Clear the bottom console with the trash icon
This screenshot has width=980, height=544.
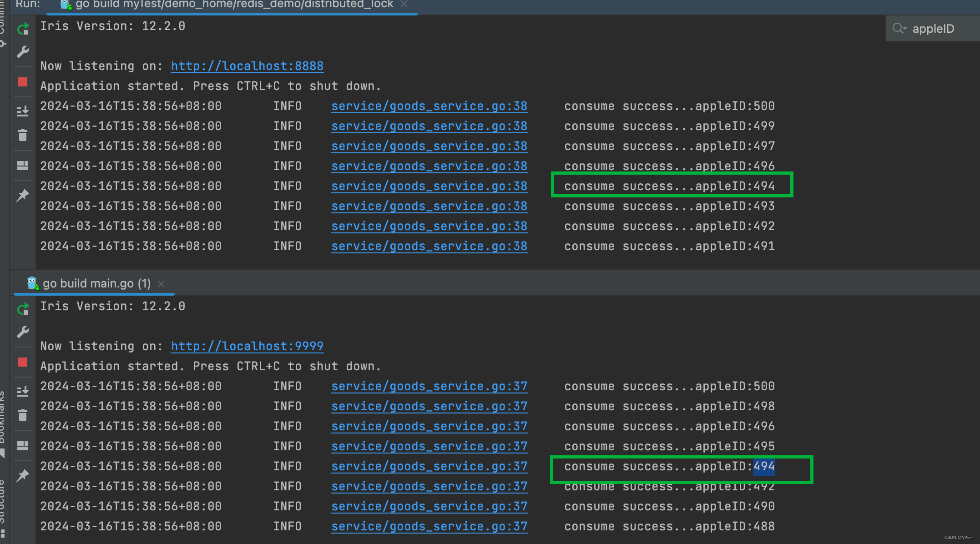[x=23, y=415]
